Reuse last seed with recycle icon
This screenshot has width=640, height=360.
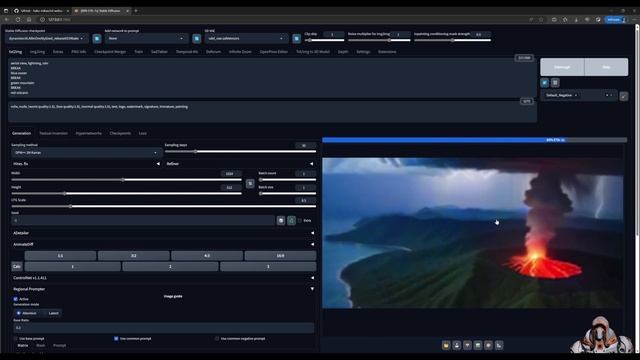click(x=291, y=220)
